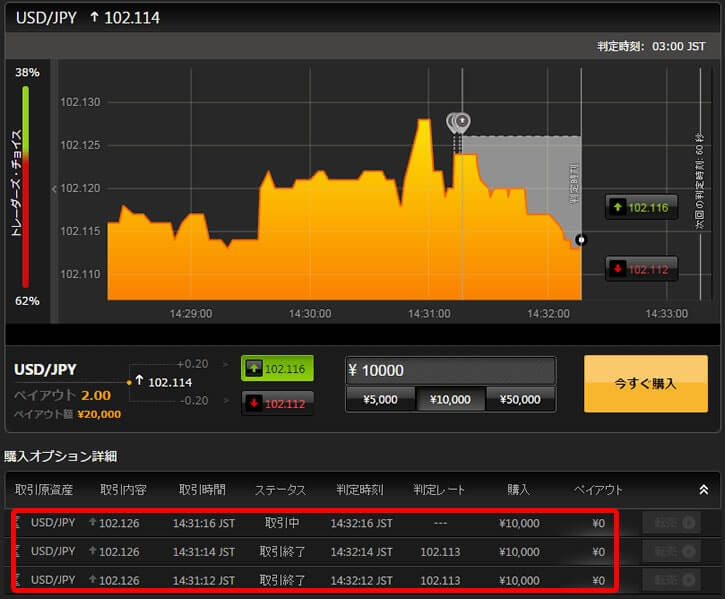
Task: Click the 判定時刻: 03:00 JST label
Action: 651,46
